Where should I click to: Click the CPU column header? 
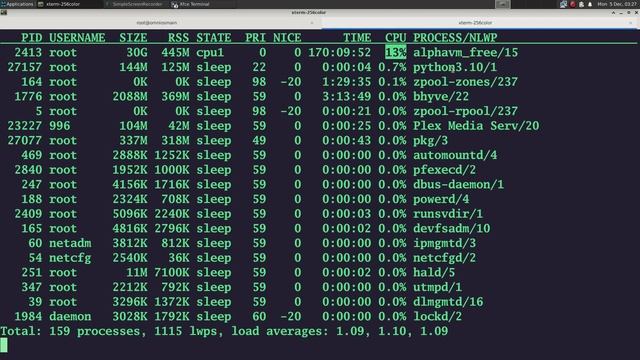point(396,38)
